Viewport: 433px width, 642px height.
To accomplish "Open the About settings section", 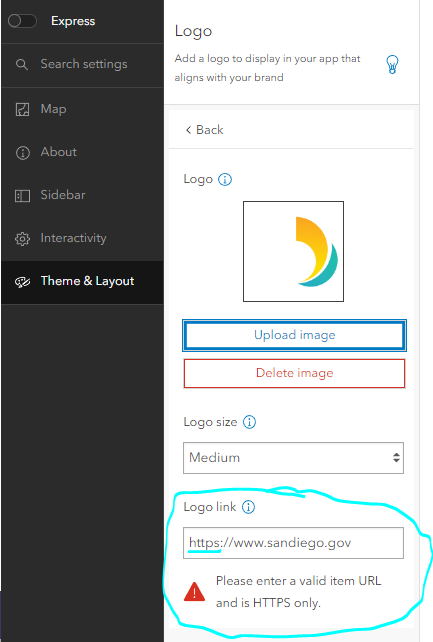I will pyautogui.click(x=83, y=152).
